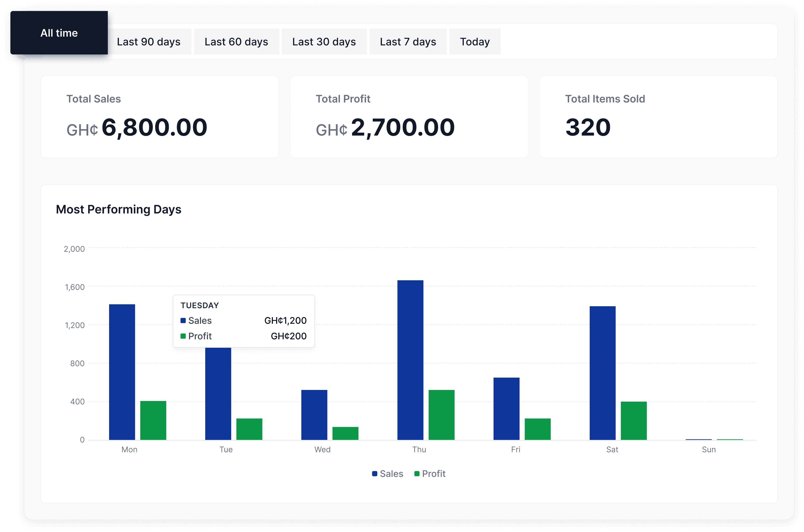The image size is (804, 532).
Task: Open the Total Items Sold card
Action: 658,117
